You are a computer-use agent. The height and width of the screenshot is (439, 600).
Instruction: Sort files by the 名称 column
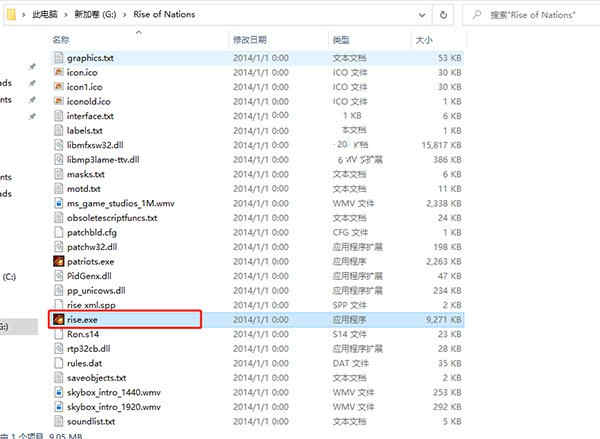click(x=61, y=39)
